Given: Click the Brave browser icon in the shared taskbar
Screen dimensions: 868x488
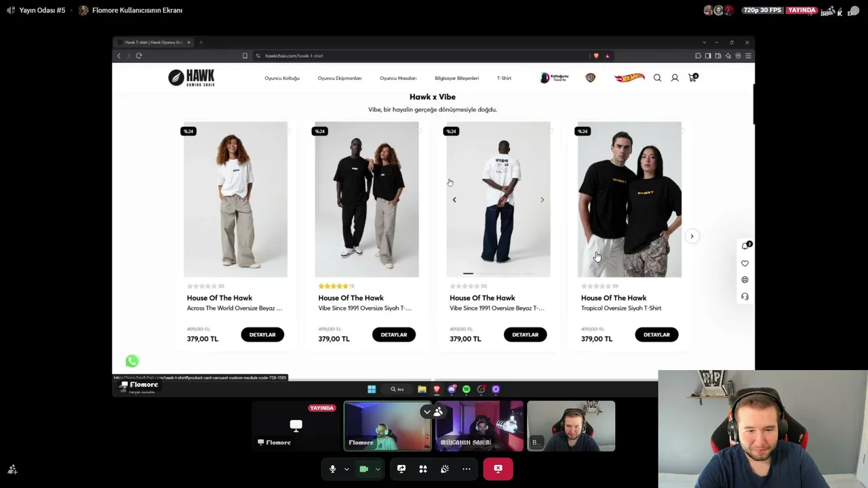Looking at the screenshot, I should coord(437,389).
